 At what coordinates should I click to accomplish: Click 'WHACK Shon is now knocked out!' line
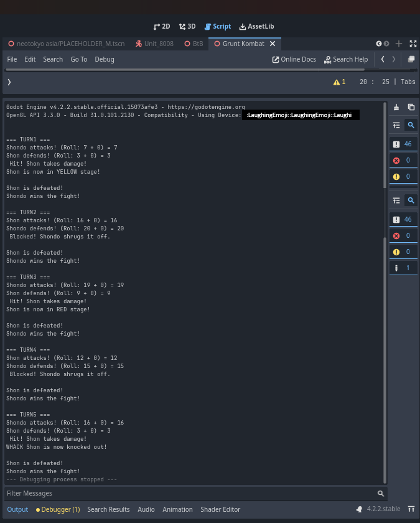tap(57, 447)
